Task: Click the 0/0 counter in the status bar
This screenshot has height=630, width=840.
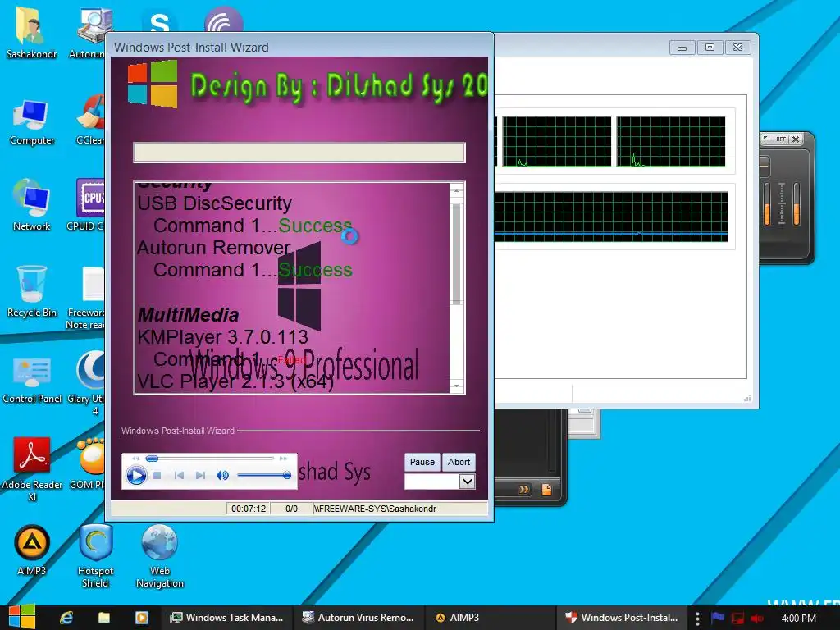Action: coord(291,509)
